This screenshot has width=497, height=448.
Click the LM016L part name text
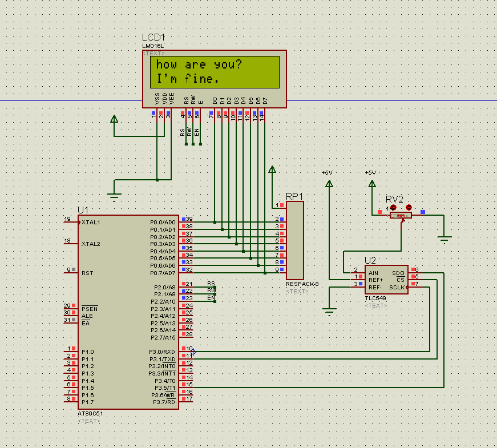(x=153, y=46)
